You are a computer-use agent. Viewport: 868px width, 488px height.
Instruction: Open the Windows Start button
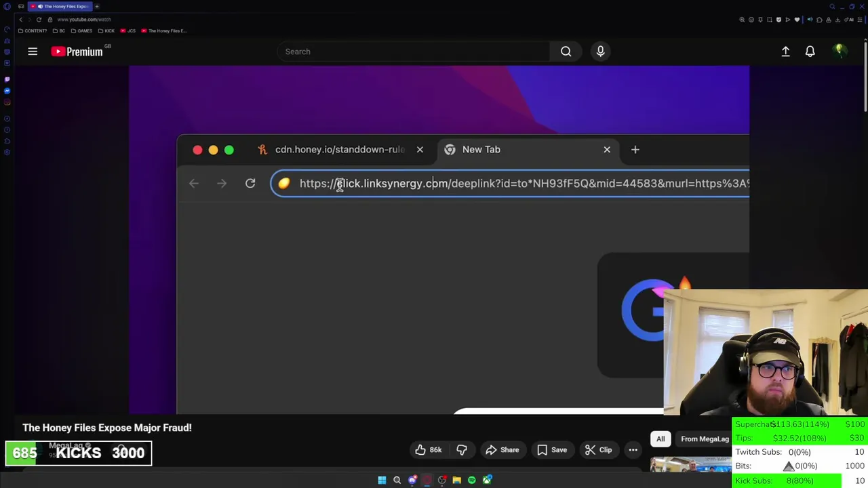tap(382, 480)
